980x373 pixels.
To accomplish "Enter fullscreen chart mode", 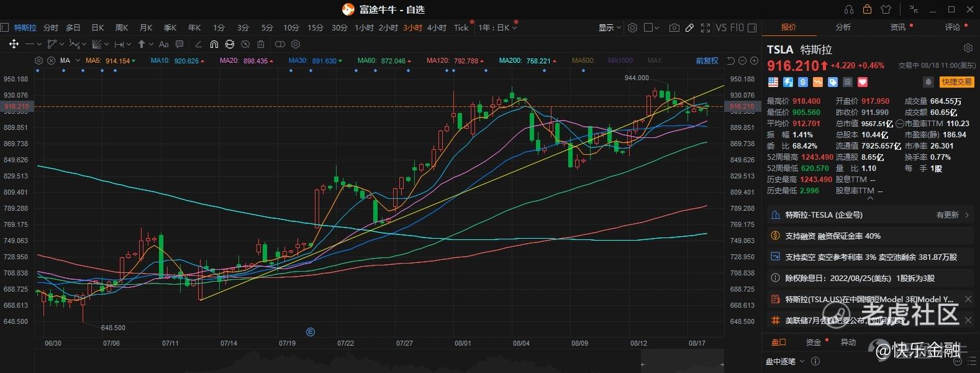I will click(705, 27).
